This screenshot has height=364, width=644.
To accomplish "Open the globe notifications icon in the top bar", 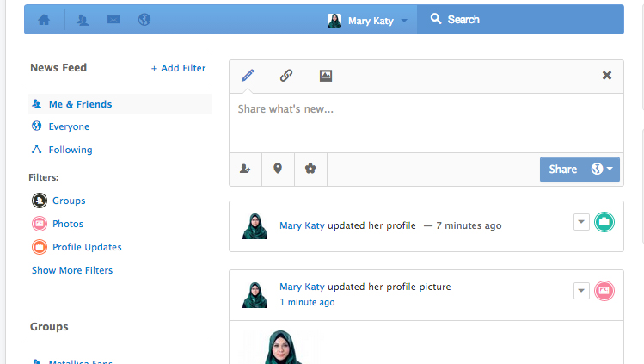I will (x=144, y=20).
